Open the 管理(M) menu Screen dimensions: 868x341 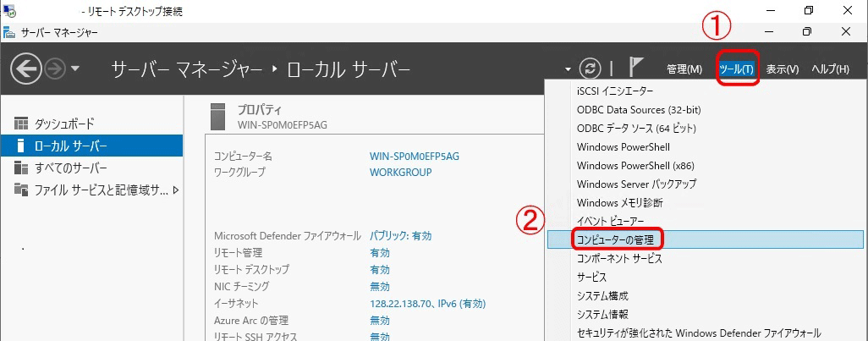[x=684, y=69]
